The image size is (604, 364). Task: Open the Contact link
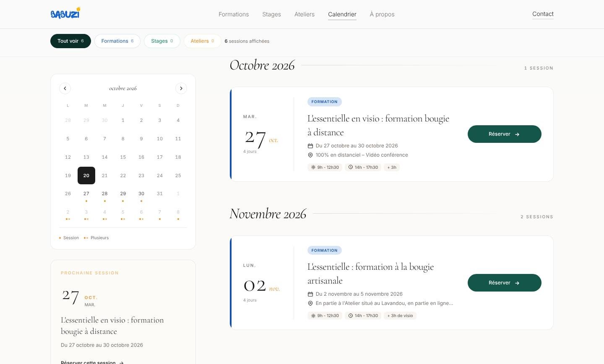pos(543,14)
